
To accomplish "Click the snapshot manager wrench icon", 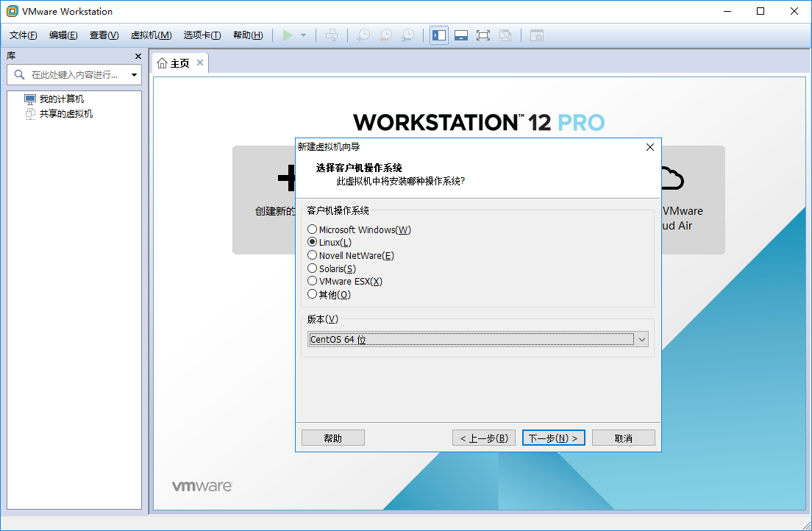I will point(408,35).
